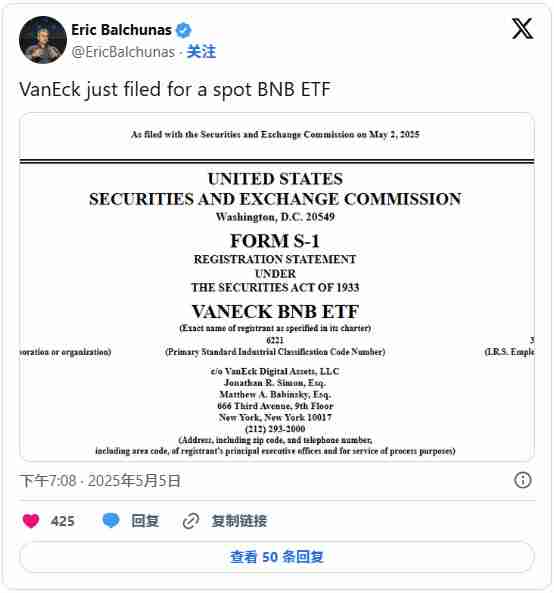This screenshot has height=593, width=554.
Task: Select the 回复 reply label
Action: pos(145,521)
